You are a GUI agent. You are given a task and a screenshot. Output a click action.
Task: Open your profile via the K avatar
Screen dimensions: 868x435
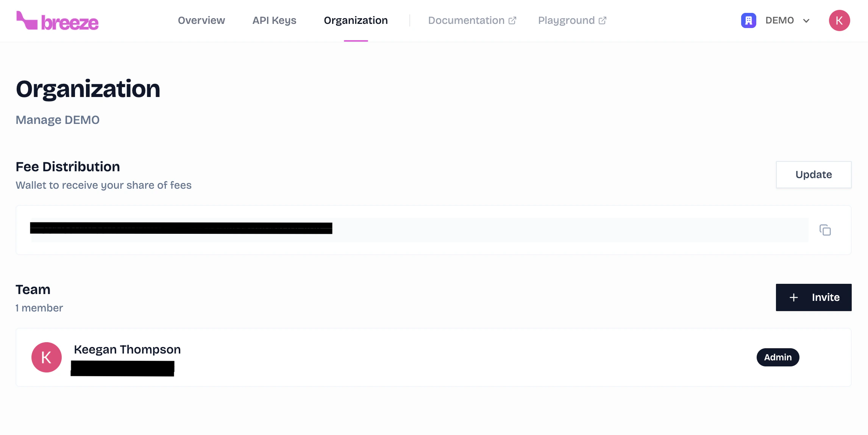(840, 20)
